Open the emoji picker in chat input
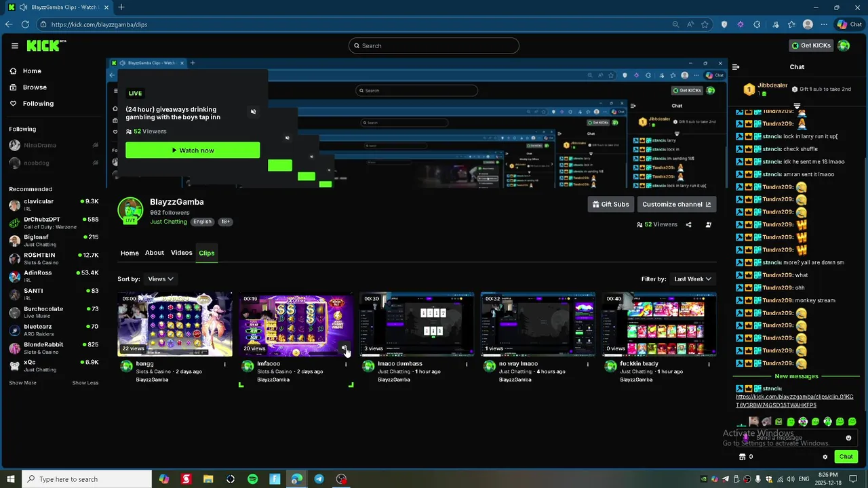 pyautogui.click(x=848, y=438)
